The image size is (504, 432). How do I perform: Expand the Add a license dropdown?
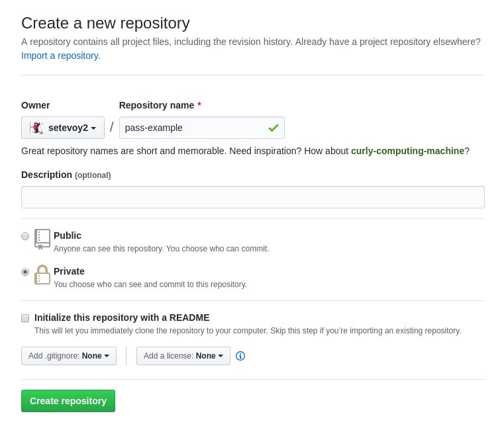click(183, 356)
